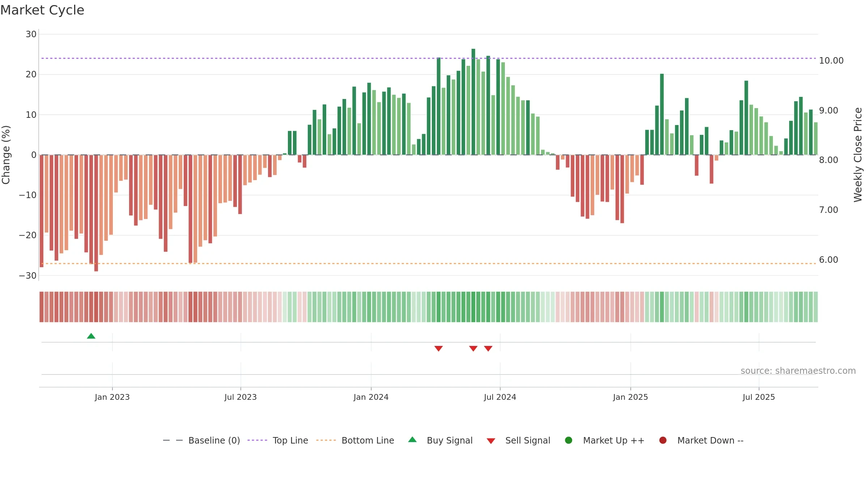This screenshot has width=868, height=488.
Task: Click the red downward triangle icon in the legend
Action: point(491,441)
